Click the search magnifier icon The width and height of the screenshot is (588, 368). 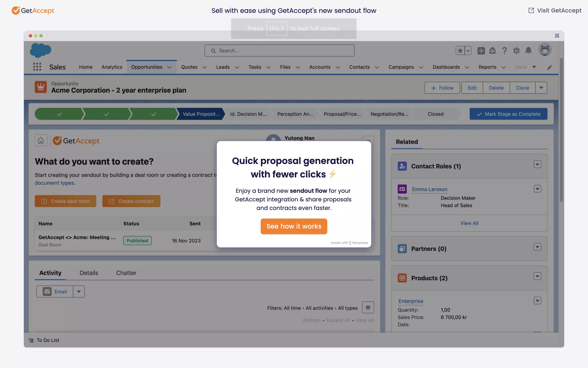pyautogui.click(x=213, y=51)
